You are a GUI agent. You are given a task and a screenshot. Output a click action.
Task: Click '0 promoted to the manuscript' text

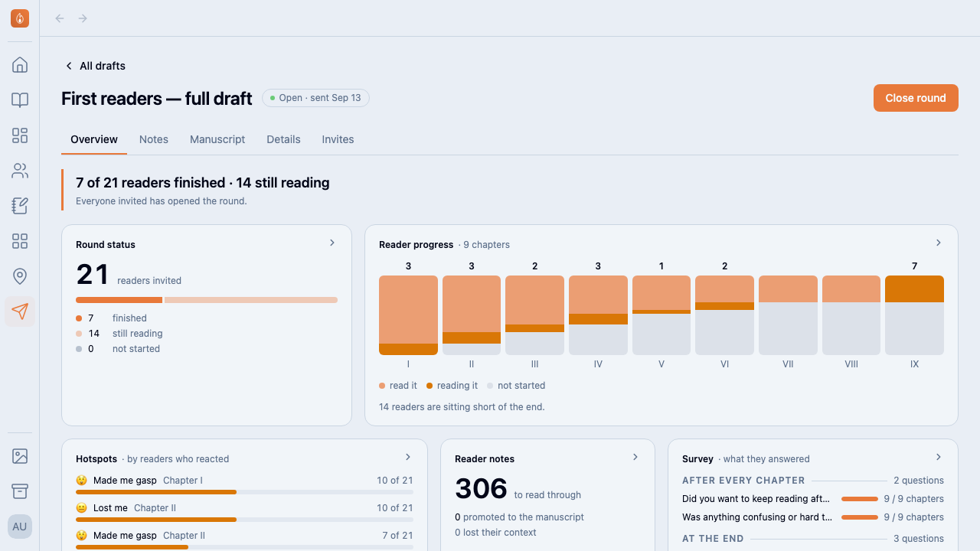pyautogui.click(x=519, y=517)
